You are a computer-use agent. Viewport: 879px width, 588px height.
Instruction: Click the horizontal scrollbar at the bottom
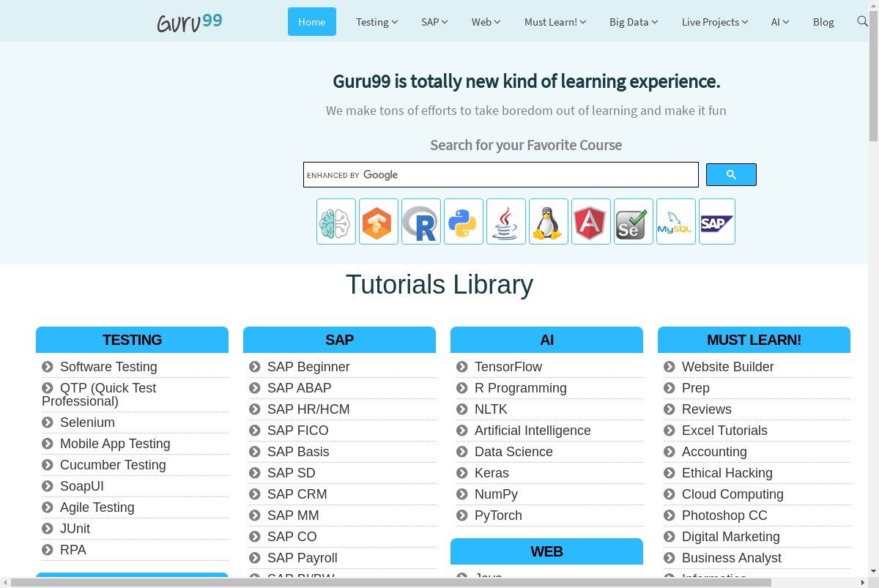[392, 583]
